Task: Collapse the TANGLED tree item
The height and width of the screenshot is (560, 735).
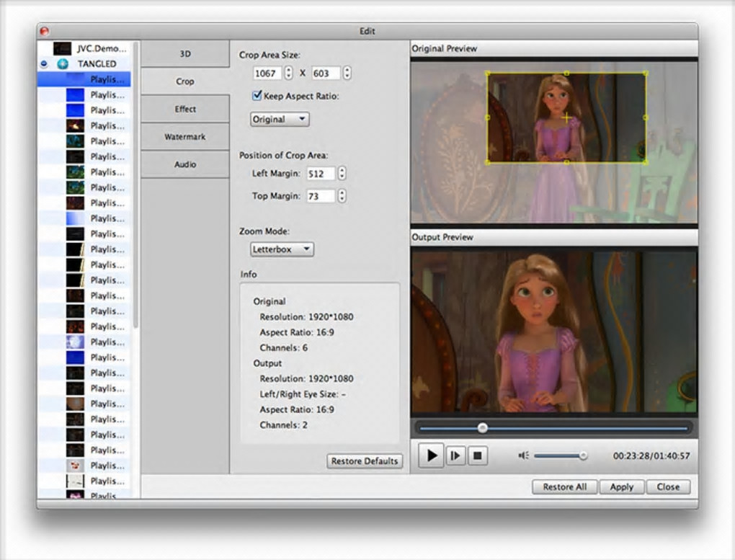Action: (x=44, y=63)
